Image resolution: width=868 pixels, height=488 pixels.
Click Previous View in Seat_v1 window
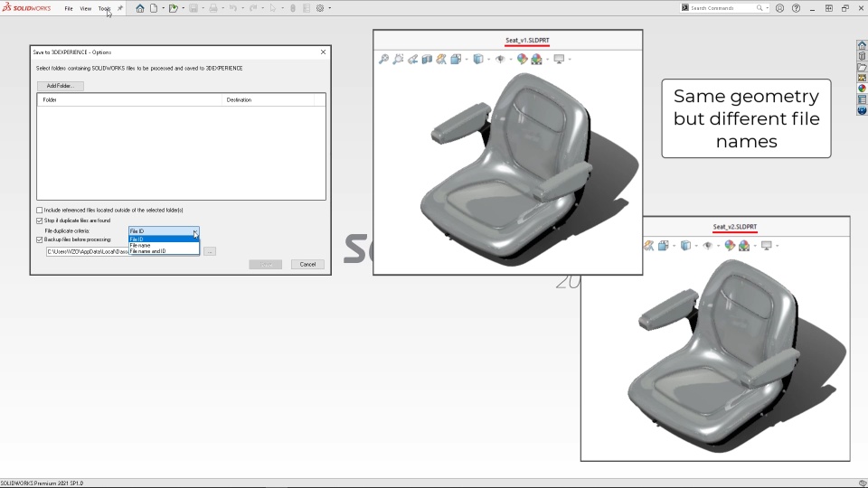point(412,59)
